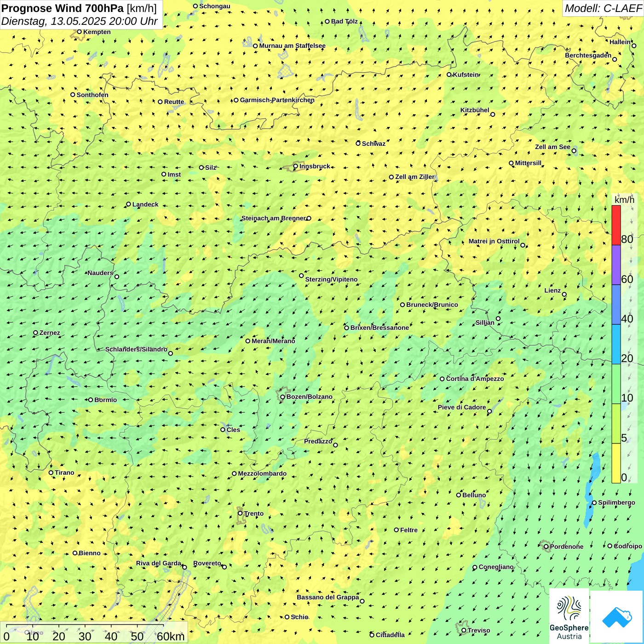644x644 pixels.
Task: Click the 'Feltre' label
Action: [x=409, y=530]
